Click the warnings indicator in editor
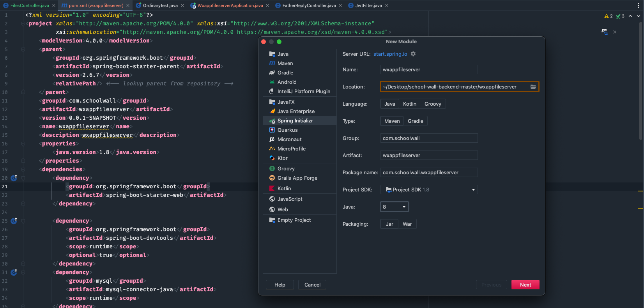Image resolution: width=644 pixels, height=308 pixels. point(609,16)
